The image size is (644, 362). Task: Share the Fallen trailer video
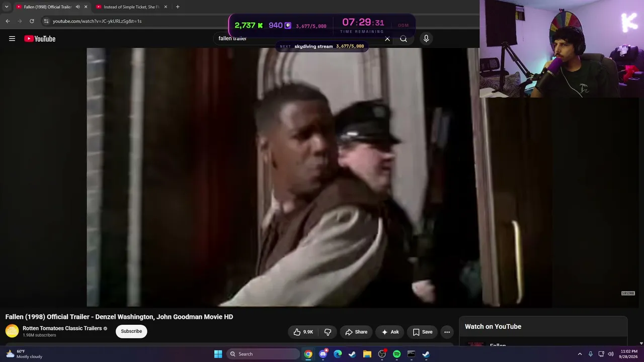point(356,332)
